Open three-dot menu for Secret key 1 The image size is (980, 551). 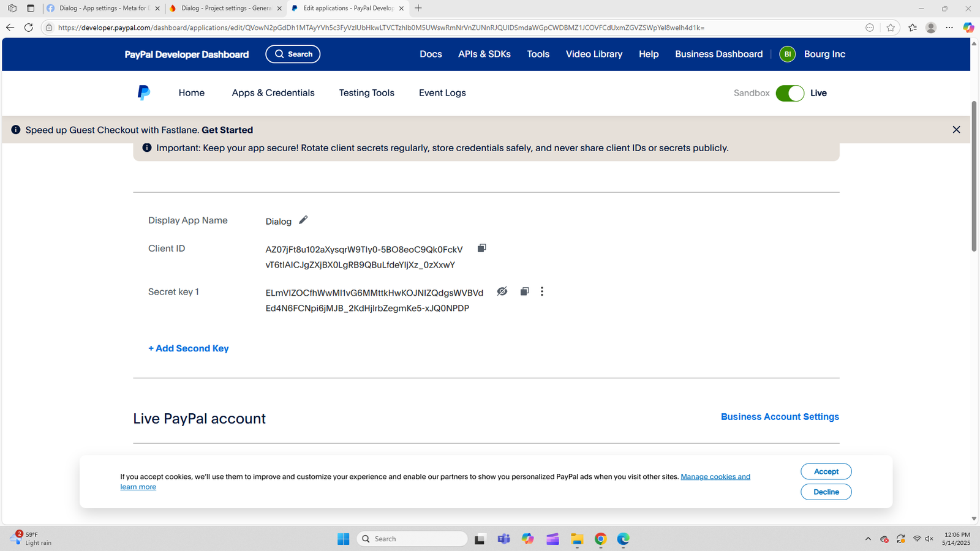(542, 291)
